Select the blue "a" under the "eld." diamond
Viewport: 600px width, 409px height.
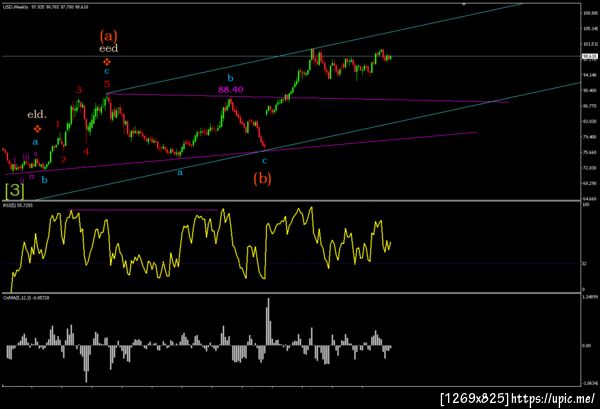coord(35,142)
